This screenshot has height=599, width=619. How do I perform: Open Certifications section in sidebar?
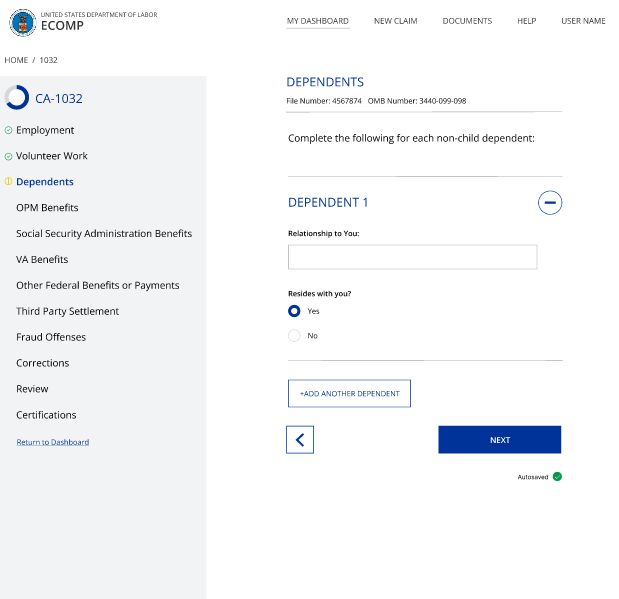pyautogui.click(x=46, y=415)
